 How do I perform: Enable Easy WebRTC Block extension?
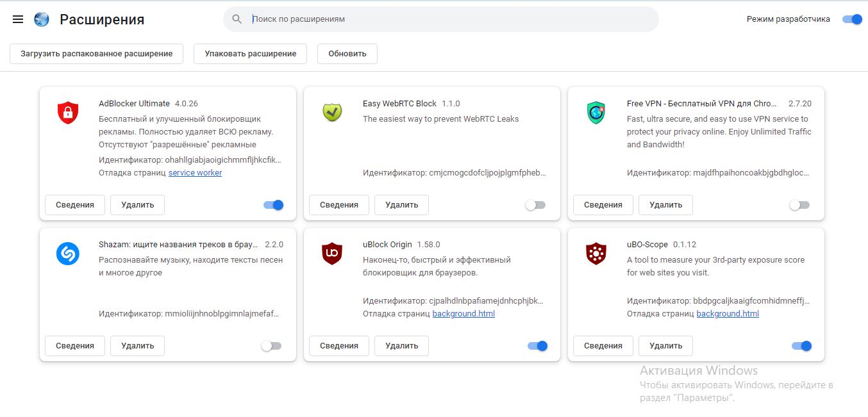535,205
